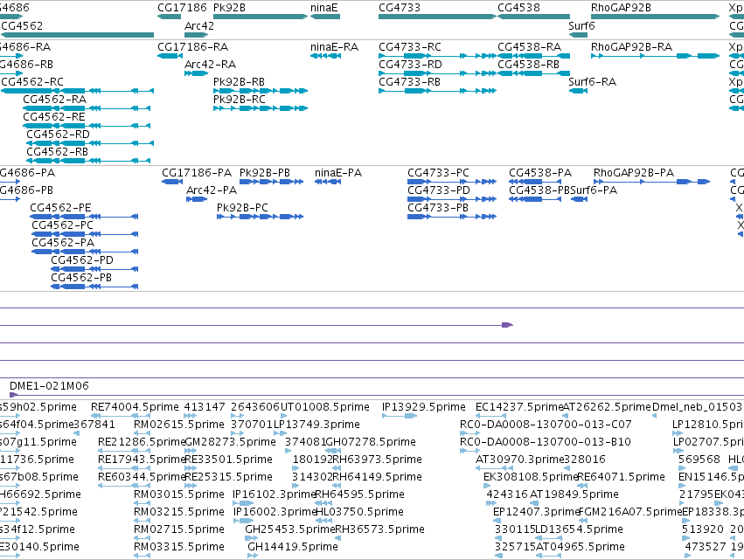
Task: Select EST GH14419.5prime
Action: click(293, 547)
